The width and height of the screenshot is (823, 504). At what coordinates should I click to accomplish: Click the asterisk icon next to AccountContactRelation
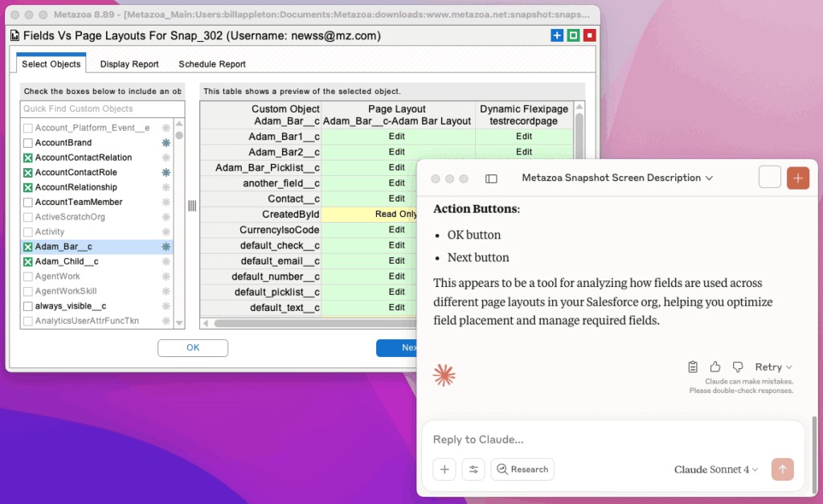pos(166,158)
